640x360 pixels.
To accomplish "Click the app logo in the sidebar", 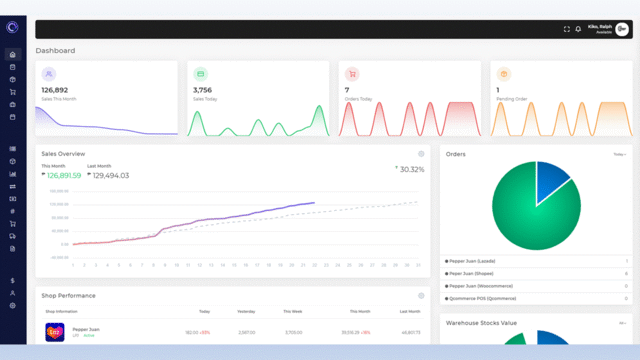I will [12, 27].
